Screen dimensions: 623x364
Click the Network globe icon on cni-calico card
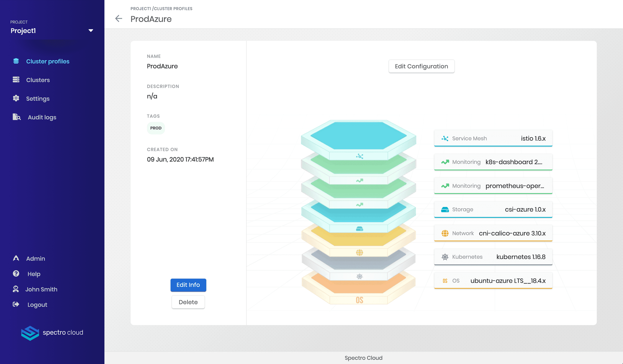445,233
